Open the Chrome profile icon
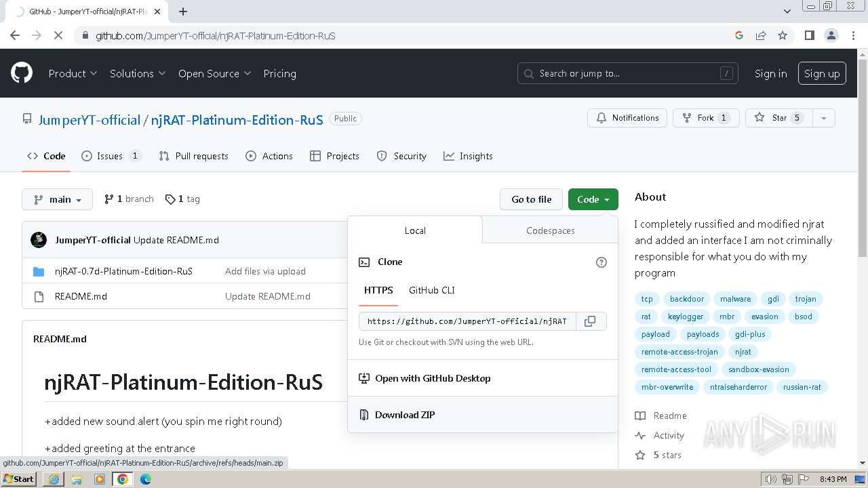 [831, 35]
